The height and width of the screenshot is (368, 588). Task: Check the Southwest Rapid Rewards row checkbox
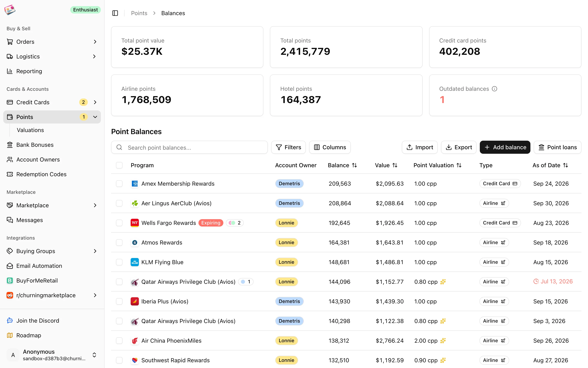click(x=119, y=360)
